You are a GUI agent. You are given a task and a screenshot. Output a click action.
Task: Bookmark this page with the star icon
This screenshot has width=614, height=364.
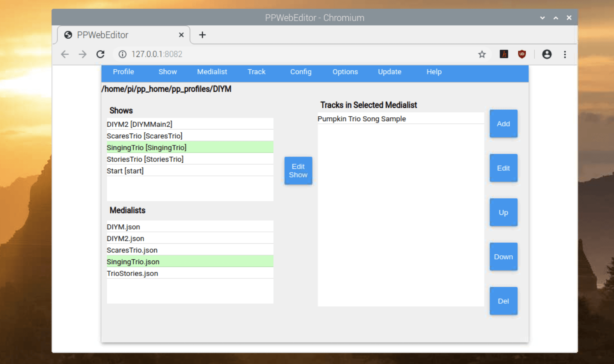[x=482, y=54]
